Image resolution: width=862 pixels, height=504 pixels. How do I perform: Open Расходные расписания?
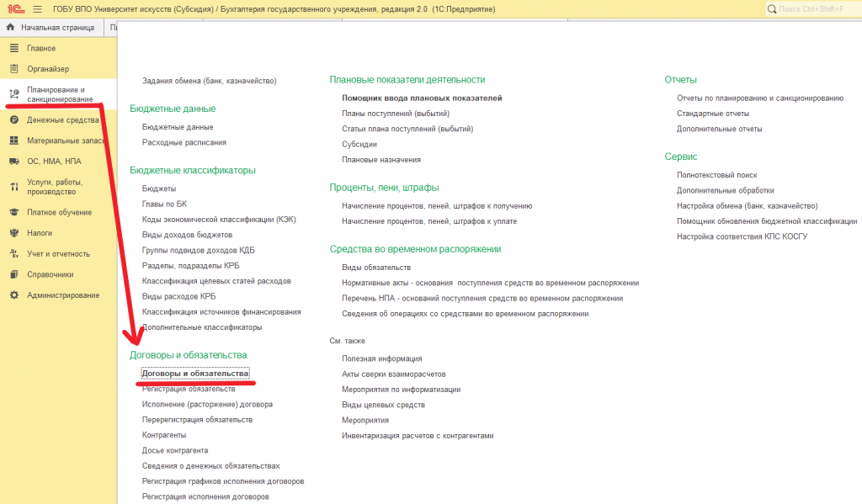click(x=184, y=142)
